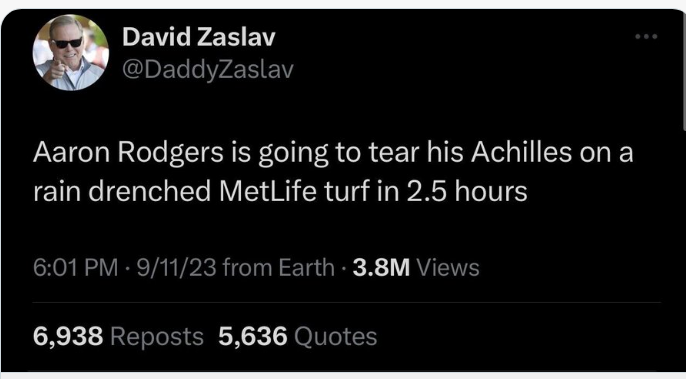Open the 6,938 Reposts list
686x379 pixels.
[118, 337]
